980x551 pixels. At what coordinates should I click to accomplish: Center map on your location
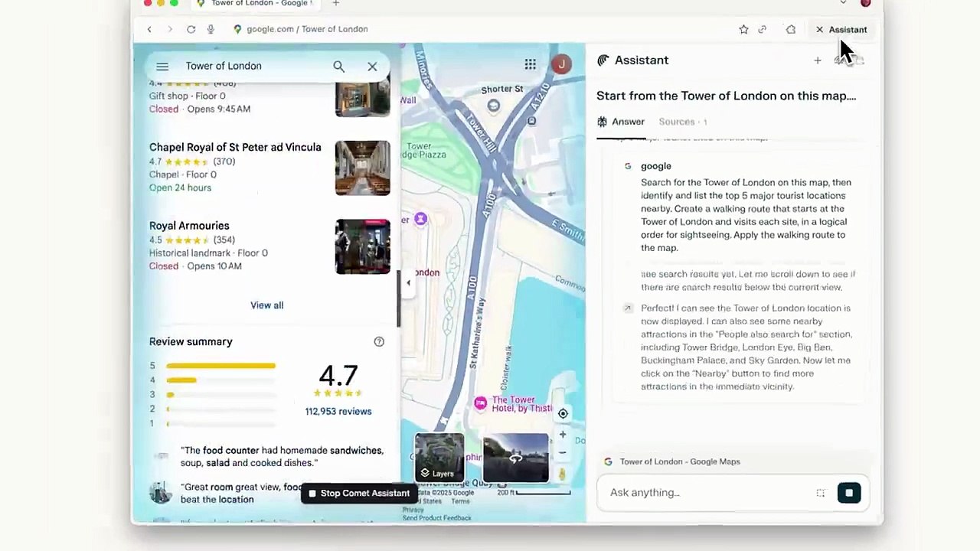[563, 413]
